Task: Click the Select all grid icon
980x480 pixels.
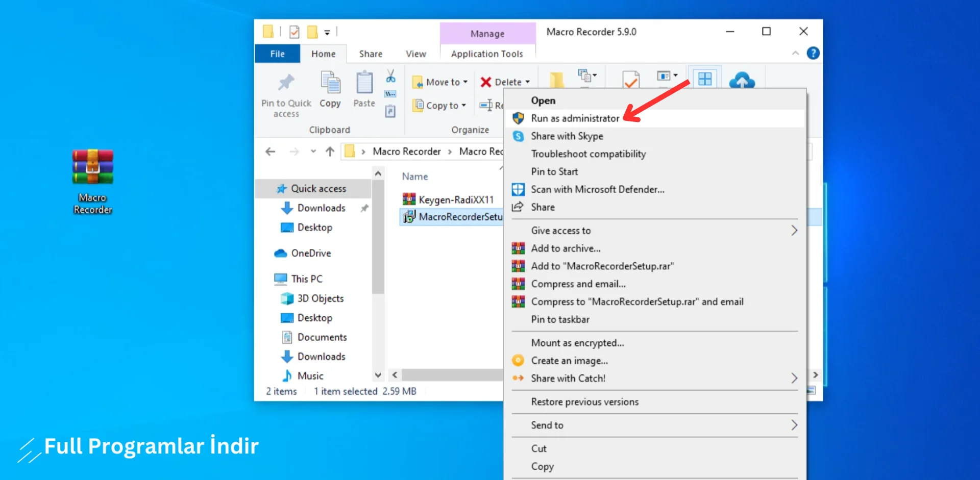Action: click(x=705, y=79)
